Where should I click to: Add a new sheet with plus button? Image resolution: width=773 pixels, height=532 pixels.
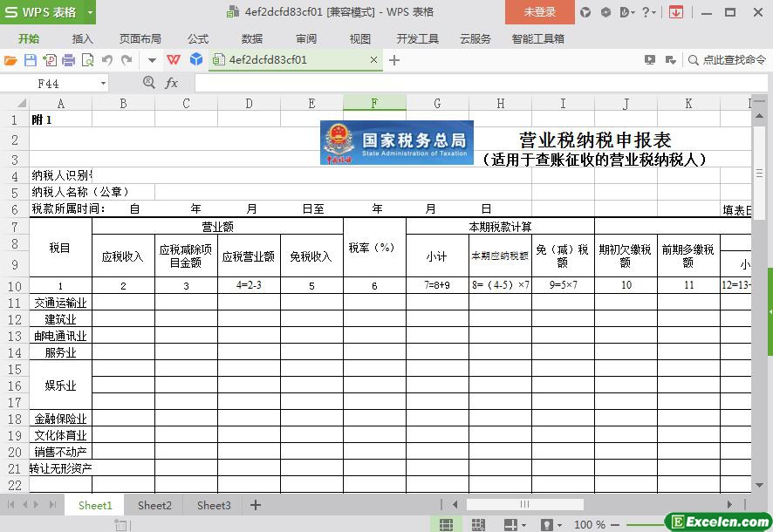coord(256,505)
